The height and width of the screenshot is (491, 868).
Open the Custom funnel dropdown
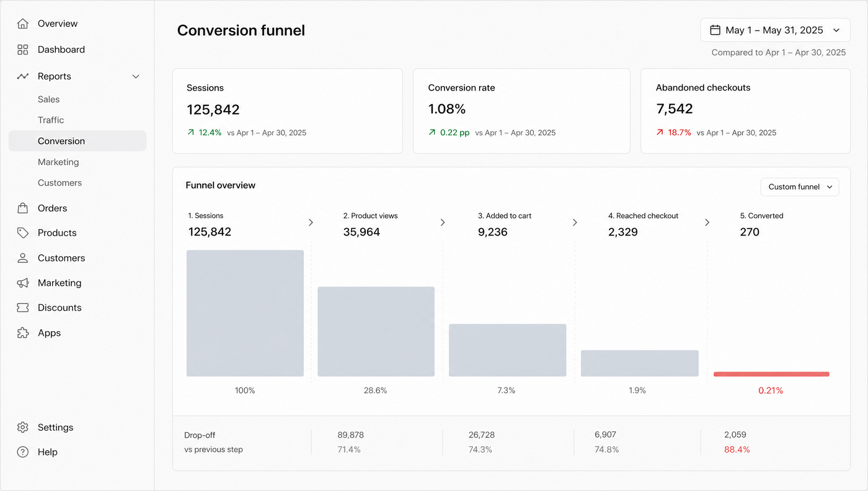point(800,187)
